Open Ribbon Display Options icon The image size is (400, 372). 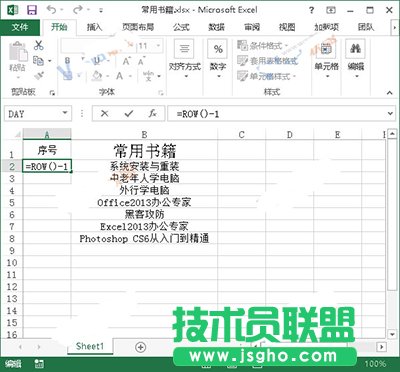tap(331, 10)
